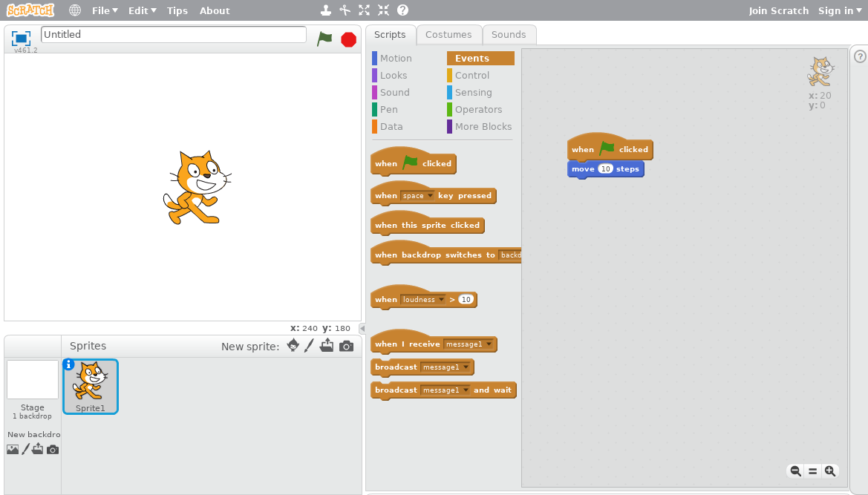The width and height of the screenshot is (868, 495).
Task: Create new sprite from camera
Action: [346, 347]
